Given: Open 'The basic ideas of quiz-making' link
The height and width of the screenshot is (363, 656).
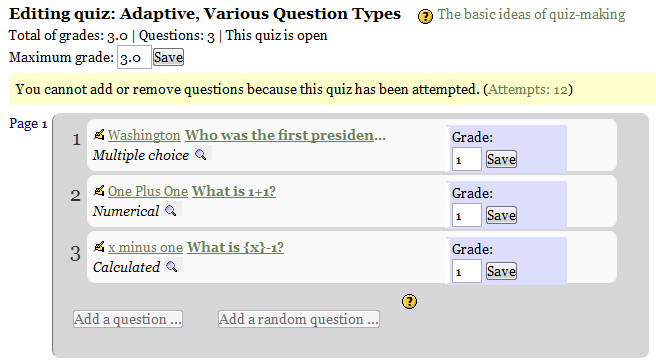Looking at the screenshot, I should click(x=531, y=15).
